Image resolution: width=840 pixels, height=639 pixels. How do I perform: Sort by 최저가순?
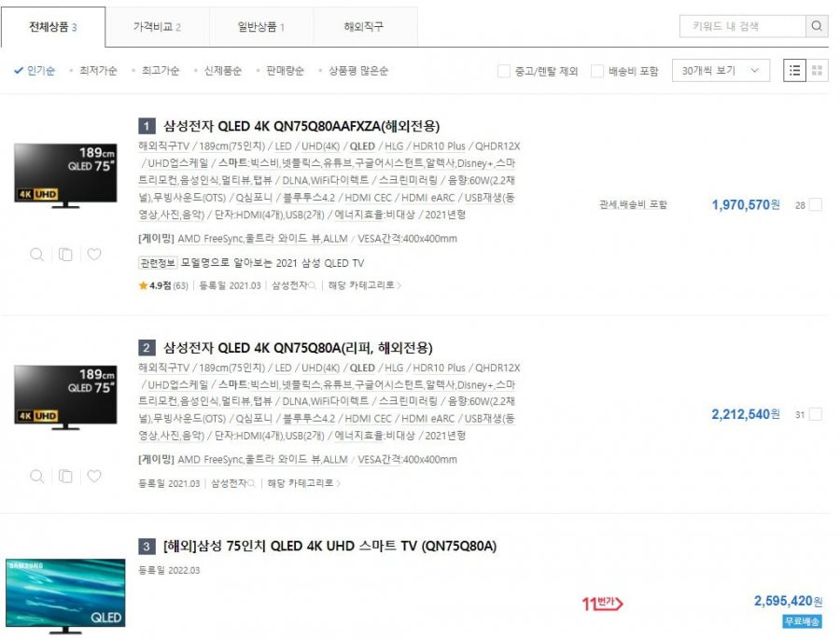pos(98,71)
